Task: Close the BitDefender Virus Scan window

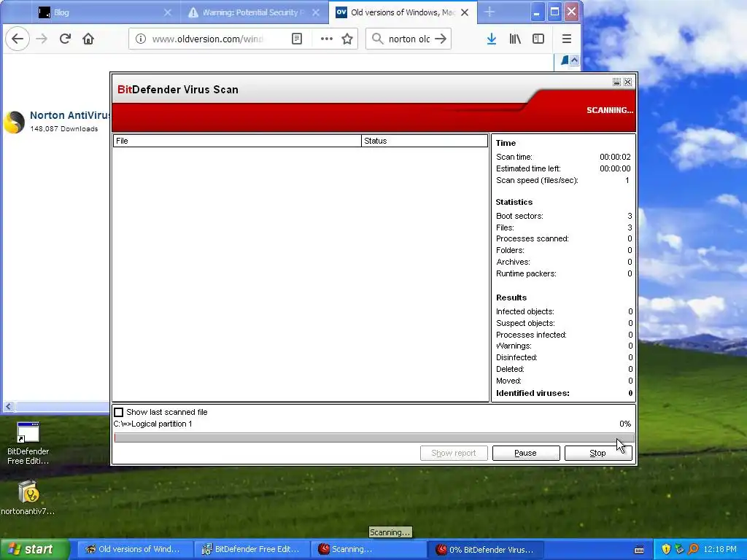Action: [628, 82]
